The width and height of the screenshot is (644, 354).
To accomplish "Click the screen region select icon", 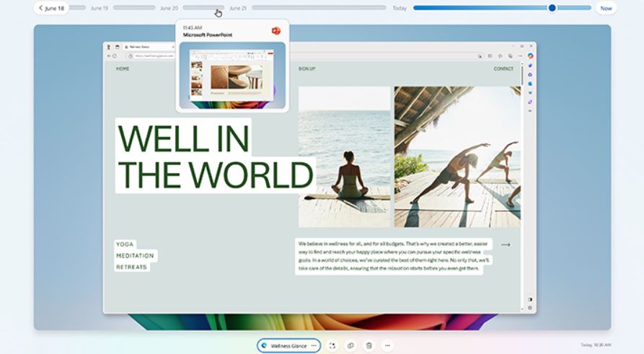I will click(332, 345).
